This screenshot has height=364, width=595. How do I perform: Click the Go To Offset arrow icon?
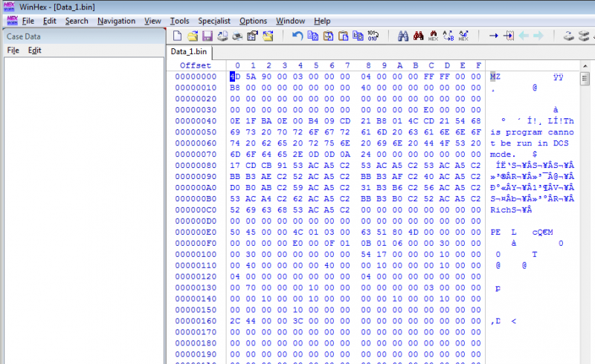click(493, 36)
